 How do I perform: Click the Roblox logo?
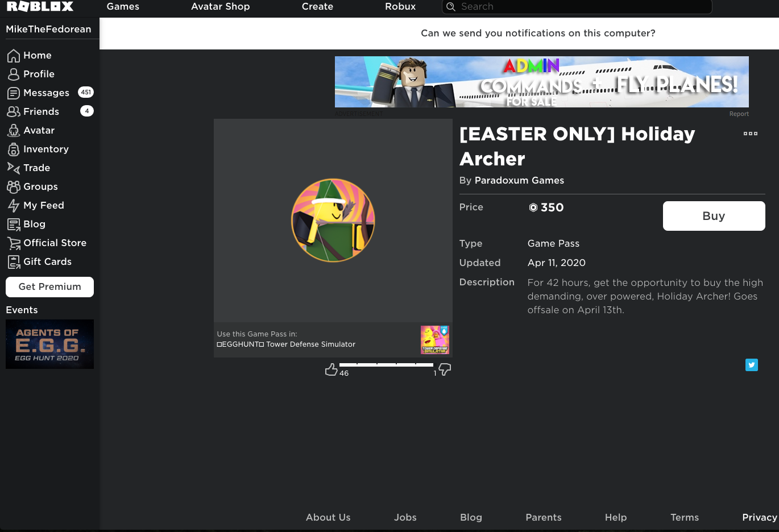point(40,6)
